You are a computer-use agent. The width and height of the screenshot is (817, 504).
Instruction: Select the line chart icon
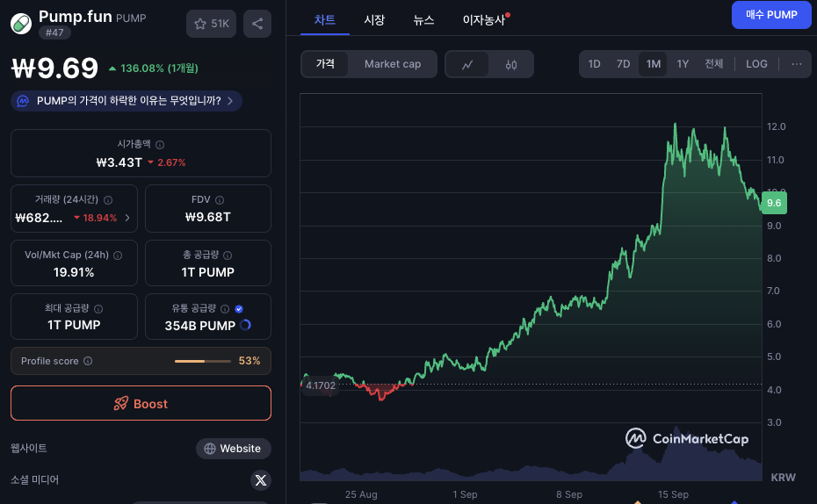pyautogui.click(x=467, y=64)
